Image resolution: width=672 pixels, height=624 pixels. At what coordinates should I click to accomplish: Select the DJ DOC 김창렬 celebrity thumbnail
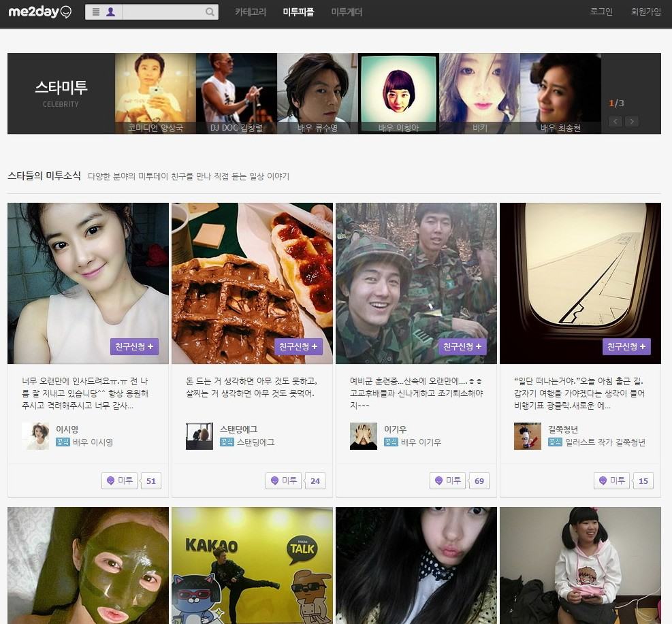236,93
